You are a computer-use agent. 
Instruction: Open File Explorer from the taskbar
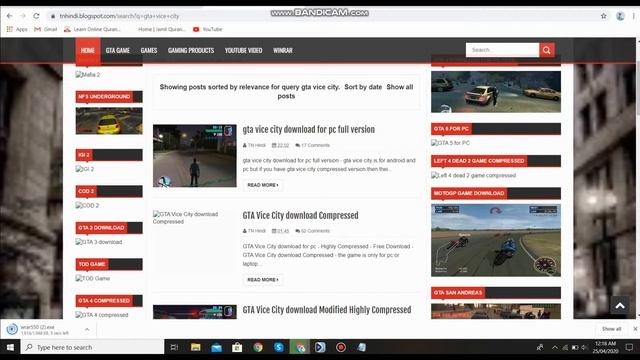tap(196, 347)
